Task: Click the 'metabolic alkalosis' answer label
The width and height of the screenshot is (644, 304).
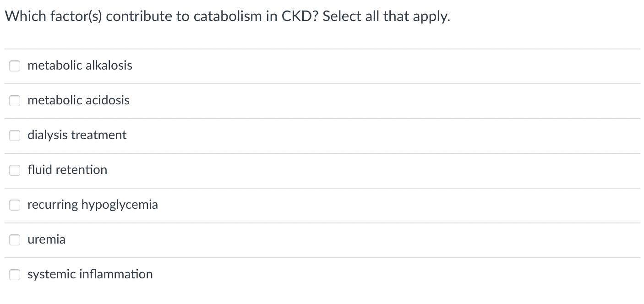Action: pos(80,65)
